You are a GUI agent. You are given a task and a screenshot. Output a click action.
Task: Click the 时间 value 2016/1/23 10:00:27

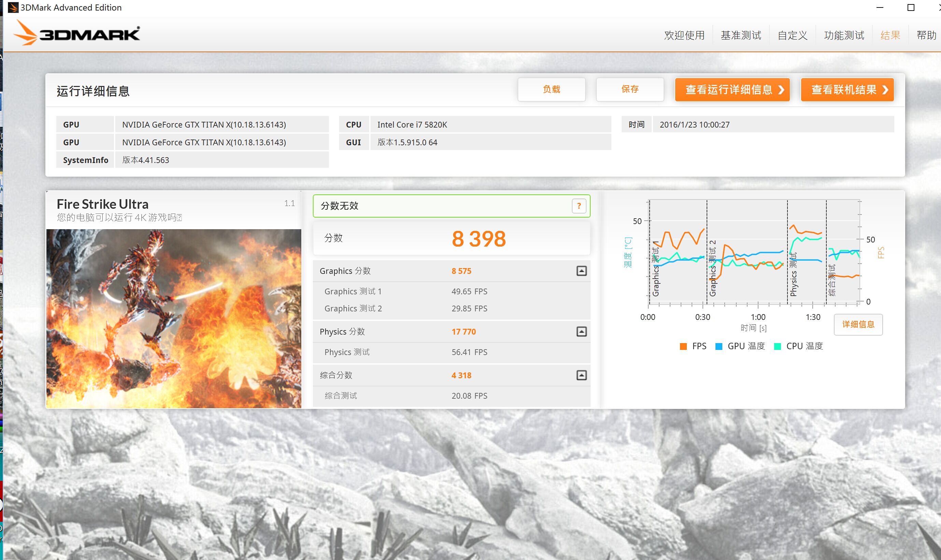(x=773, y=124)
